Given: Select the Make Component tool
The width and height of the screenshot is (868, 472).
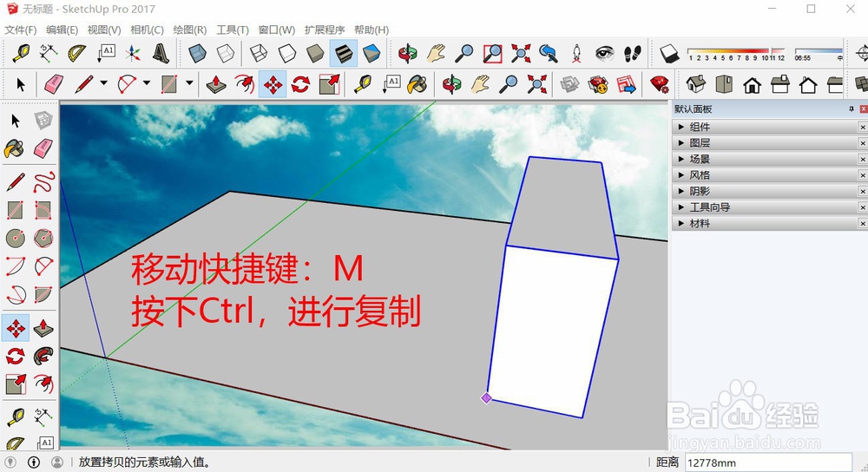Looking at the screenshot, I should (43, 120).
